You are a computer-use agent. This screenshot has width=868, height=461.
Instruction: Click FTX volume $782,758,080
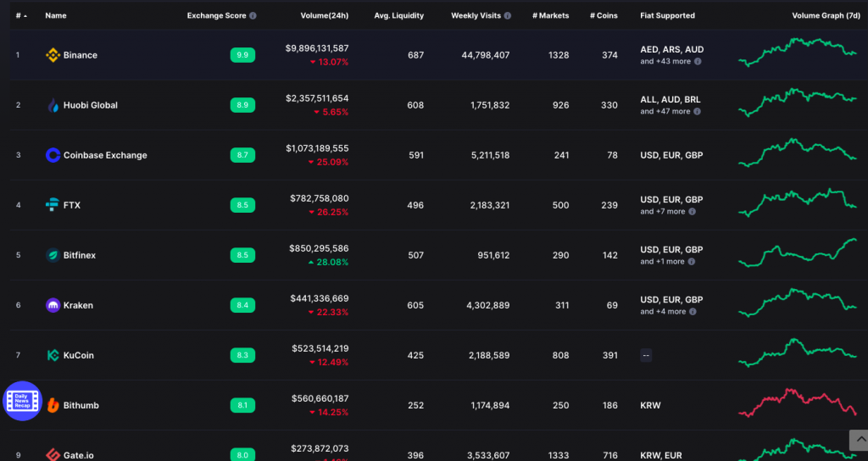[x=320, y=198]
